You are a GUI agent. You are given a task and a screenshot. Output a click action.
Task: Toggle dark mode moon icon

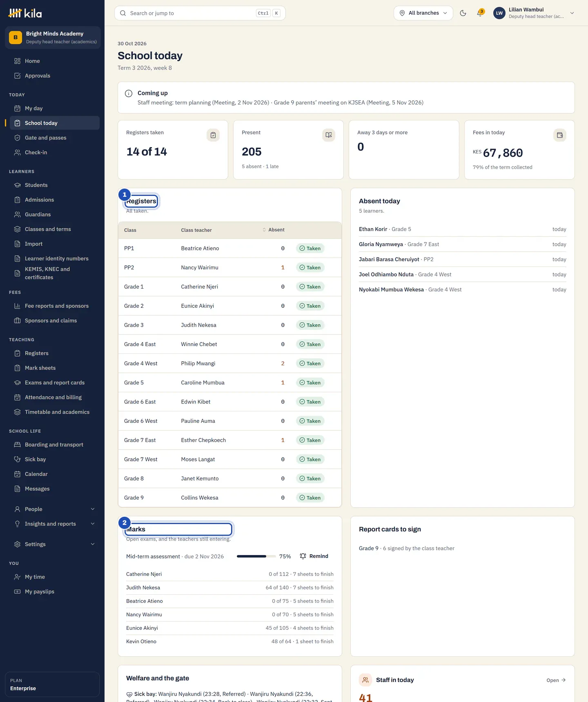click(x=463, y=13)
